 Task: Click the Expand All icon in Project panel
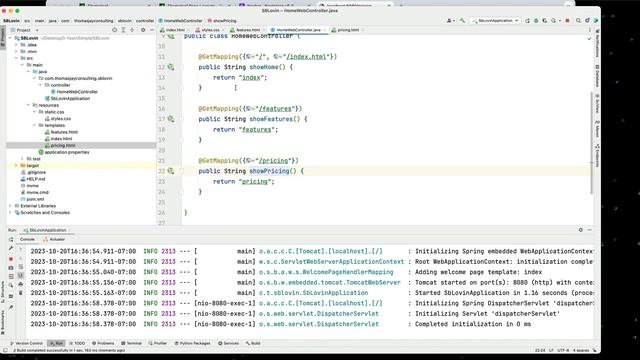coord(123,30)
